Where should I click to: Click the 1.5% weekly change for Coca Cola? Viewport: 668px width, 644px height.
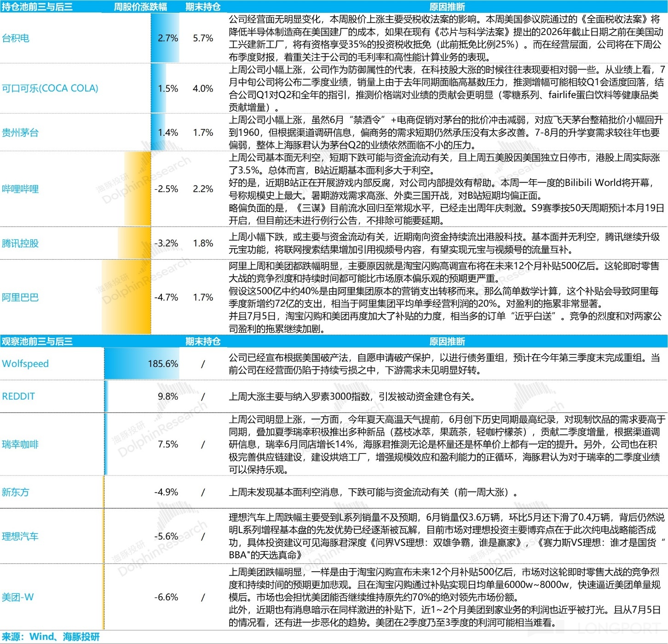tap(168, 88)
